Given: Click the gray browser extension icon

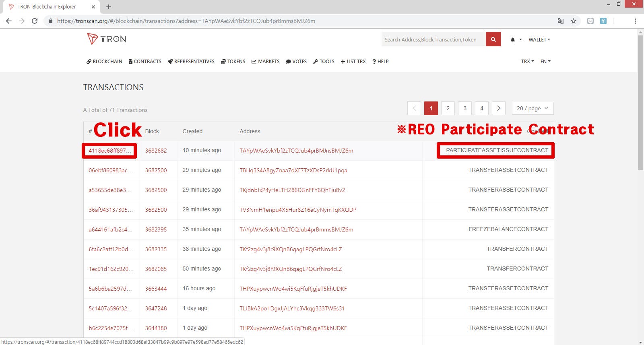Looking at the screenshot, I should pos(590,21).
